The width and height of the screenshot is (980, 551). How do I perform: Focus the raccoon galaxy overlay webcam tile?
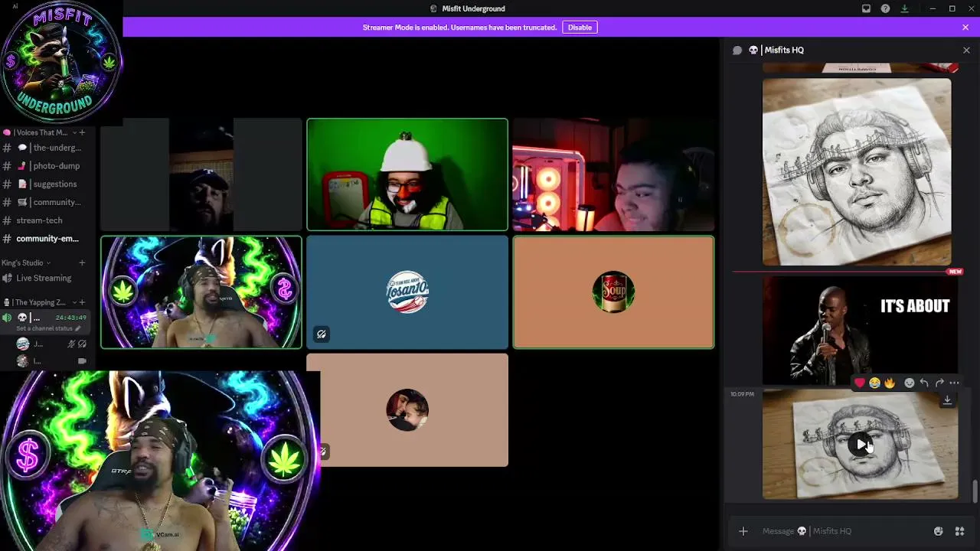[201, 292]
